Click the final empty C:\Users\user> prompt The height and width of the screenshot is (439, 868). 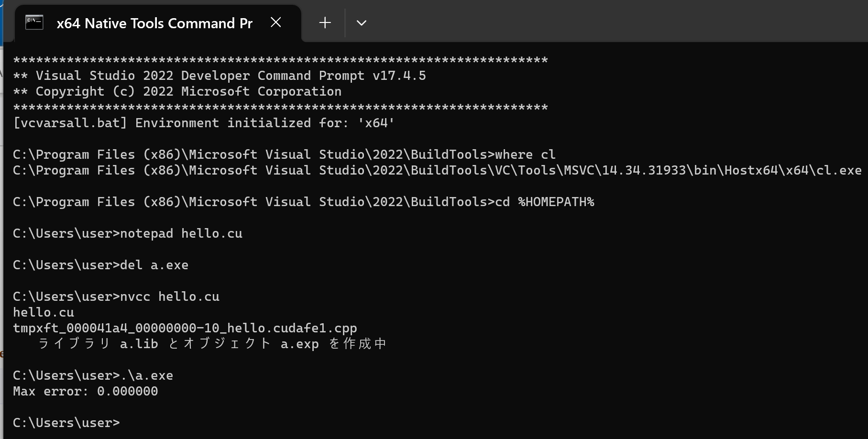(x=66, y=423)
